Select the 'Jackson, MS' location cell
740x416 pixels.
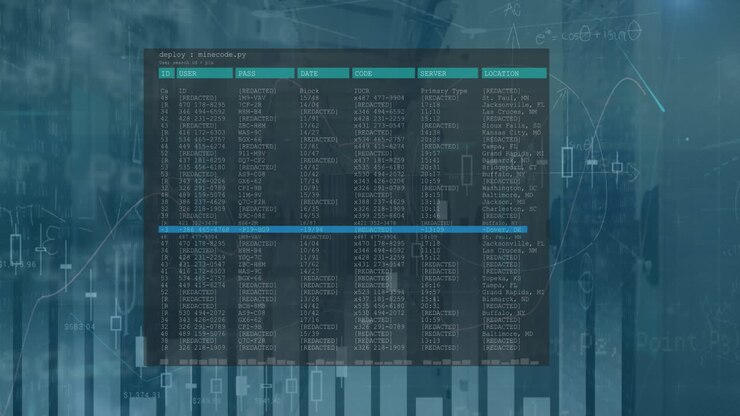click(x=503, y=202)
